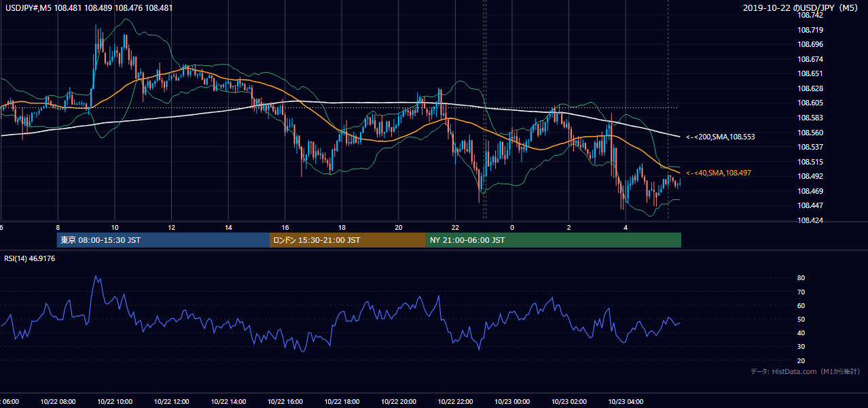The height and width of the screenshot is (408, 868).
Task: Click the 108.605 price axis label
Action: [x=810, y=103]
